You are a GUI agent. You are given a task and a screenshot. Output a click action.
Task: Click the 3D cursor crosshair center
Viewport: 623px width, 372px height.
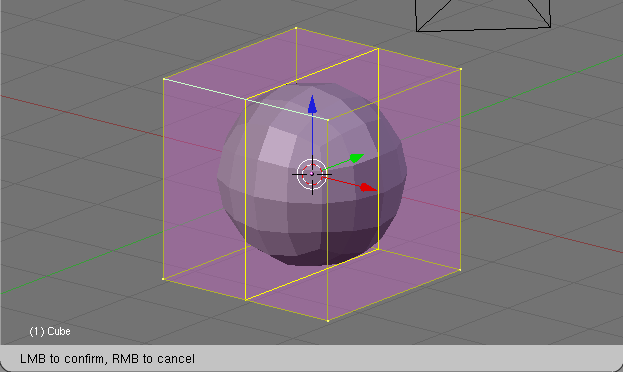312,174
